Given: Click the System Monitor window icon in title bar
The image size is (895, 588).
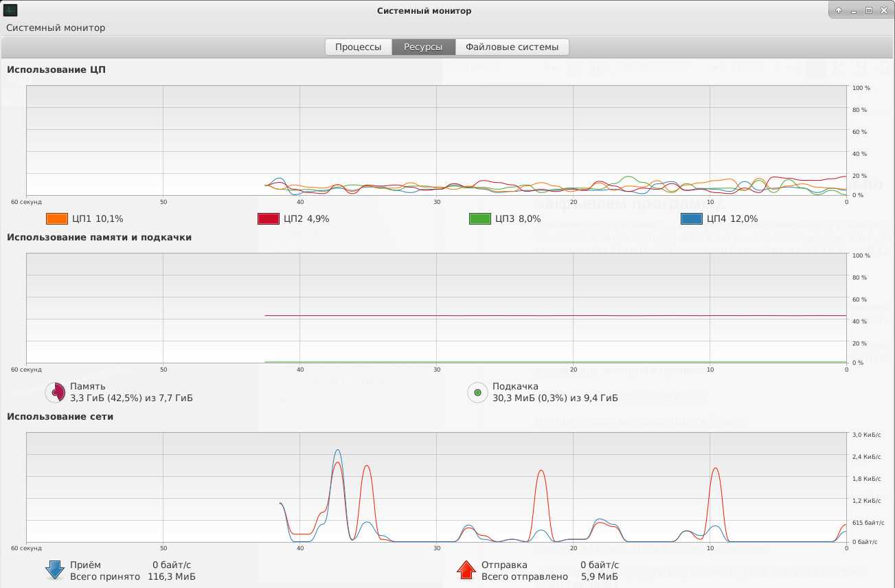Looking at the screenshot, I should click(x=10, y=10).
